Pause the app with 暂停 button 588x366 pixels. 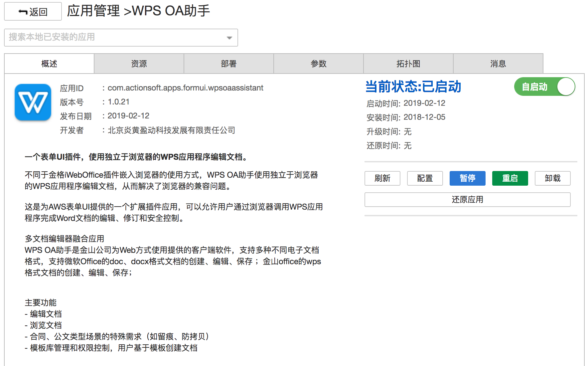[468, 178]
